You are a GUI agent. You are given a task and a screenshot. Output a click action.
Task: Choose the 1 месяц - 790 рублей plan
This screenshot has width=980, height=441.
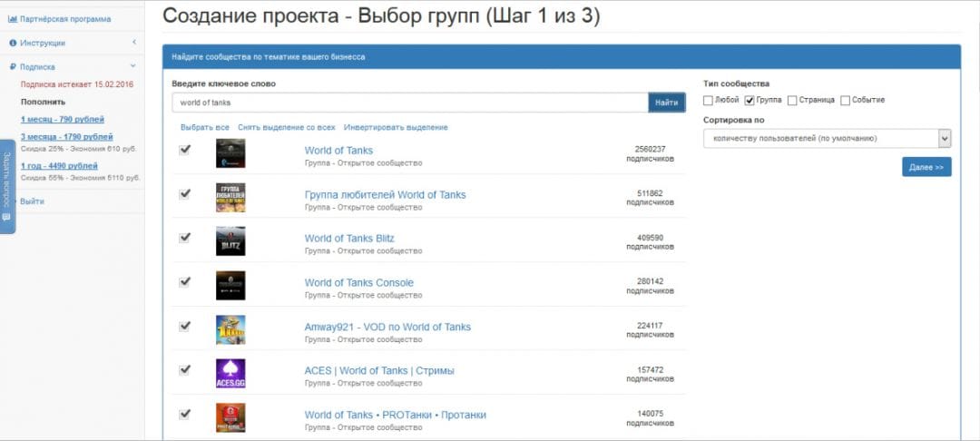coord(63,119)
